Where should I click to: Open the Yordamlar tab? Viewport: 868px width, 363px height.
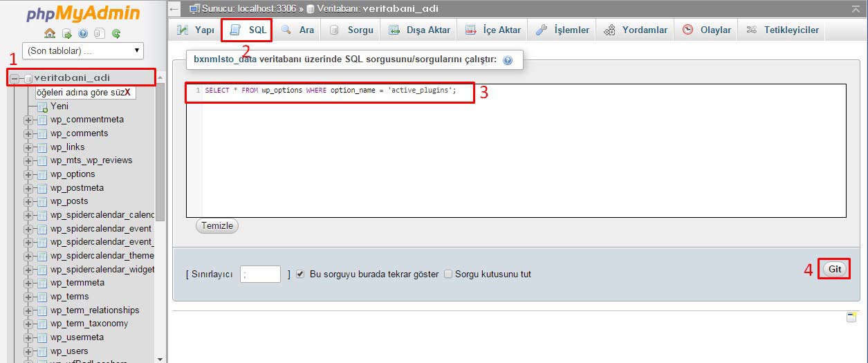tap(636, 30)
